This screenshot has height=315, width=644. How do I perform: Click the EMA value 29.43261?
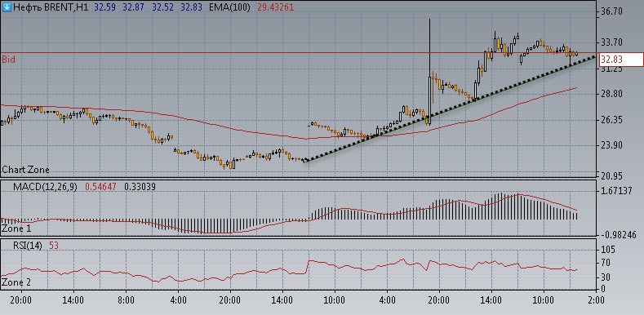point(275,7)
